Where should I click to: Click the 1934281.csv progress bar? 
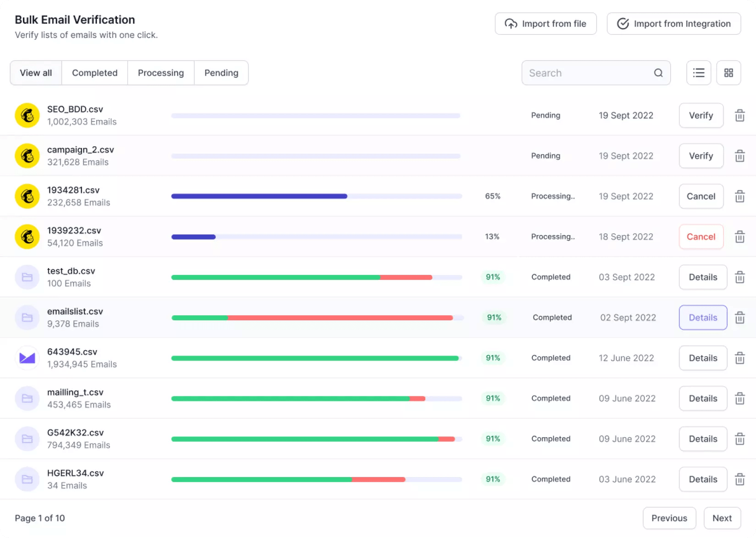316,197
